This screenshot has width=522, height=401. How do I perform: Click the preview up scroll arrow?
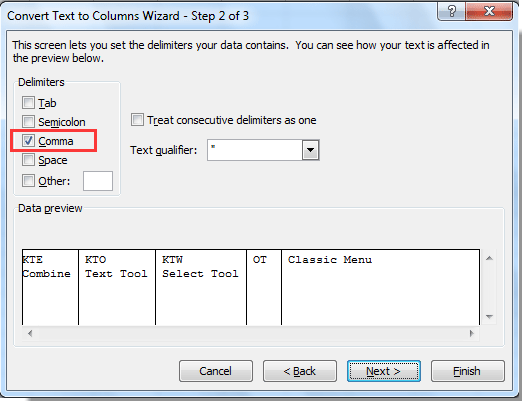click(489, 258)
